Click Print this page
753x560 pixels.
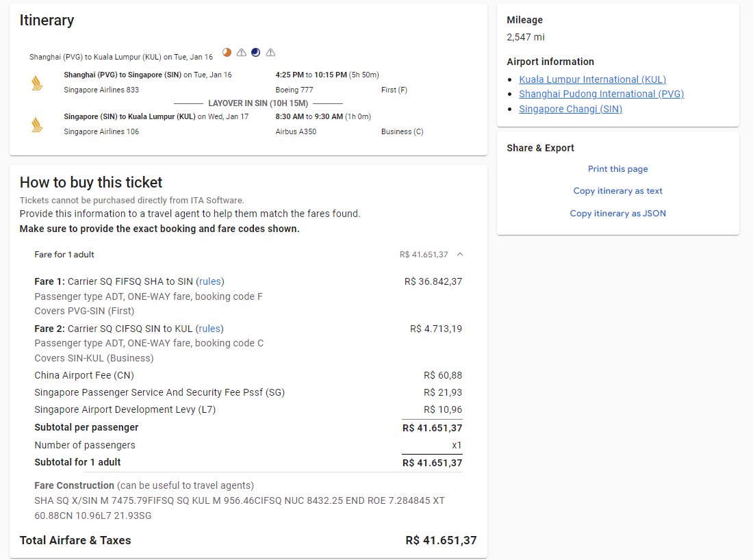coord(617,169)
